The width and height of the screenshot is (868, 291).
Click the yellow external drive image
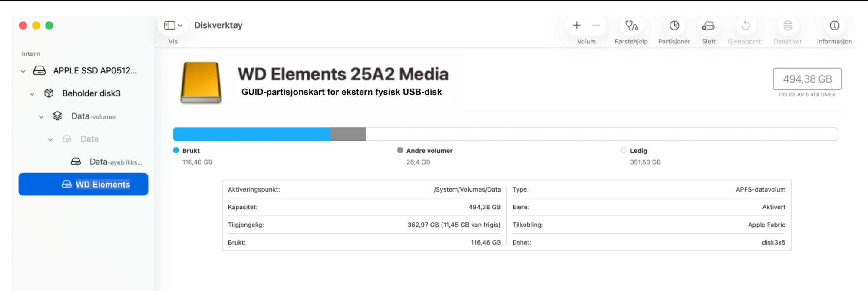tap(201, 83)
